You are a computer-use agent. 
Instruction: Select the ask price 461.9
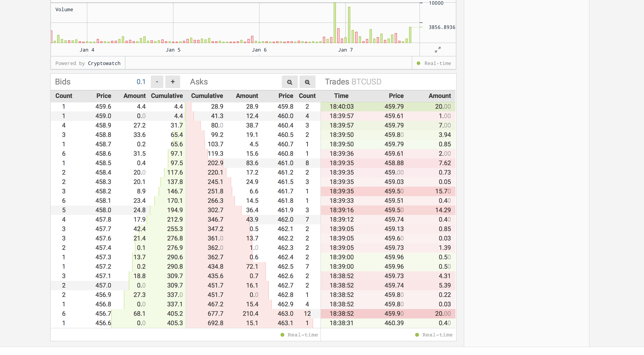(x=285, y=210)
